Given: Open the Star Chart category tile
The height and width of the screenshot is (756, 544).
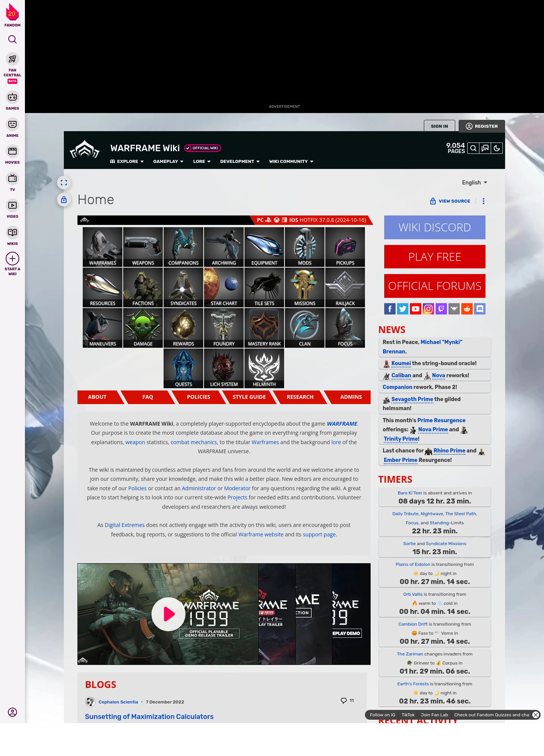Looking at the screenshot, I should (x=224, y=287).
